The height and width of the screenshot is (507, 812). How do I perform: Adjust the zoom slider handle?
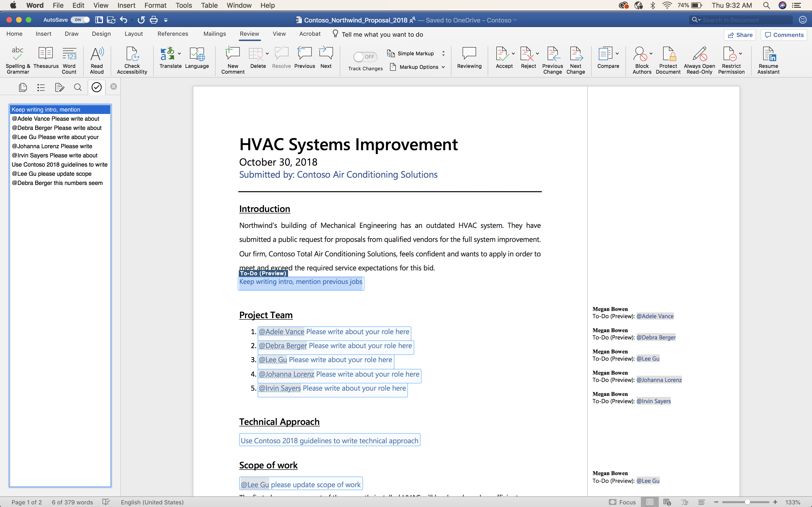(747, 502)
